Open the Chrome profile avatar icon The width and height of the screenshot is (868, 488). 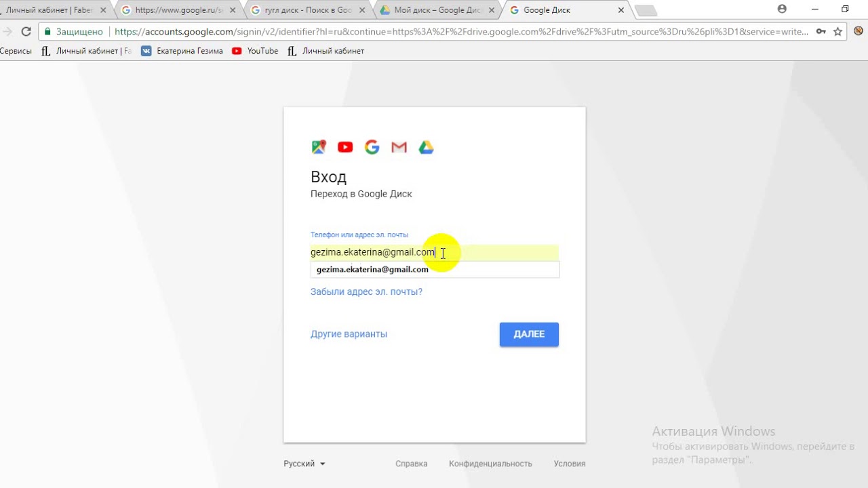point(782,9)
